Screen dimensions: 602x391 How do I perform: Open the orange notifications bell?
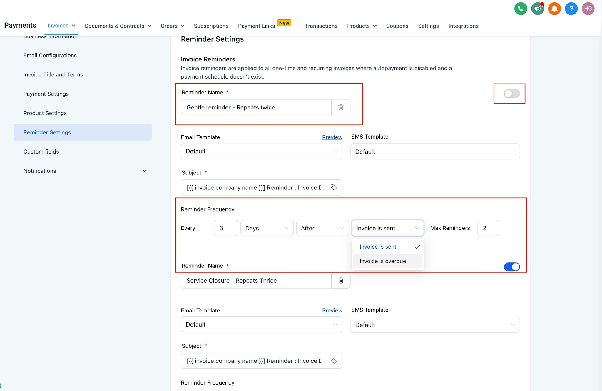coord(554,8)
